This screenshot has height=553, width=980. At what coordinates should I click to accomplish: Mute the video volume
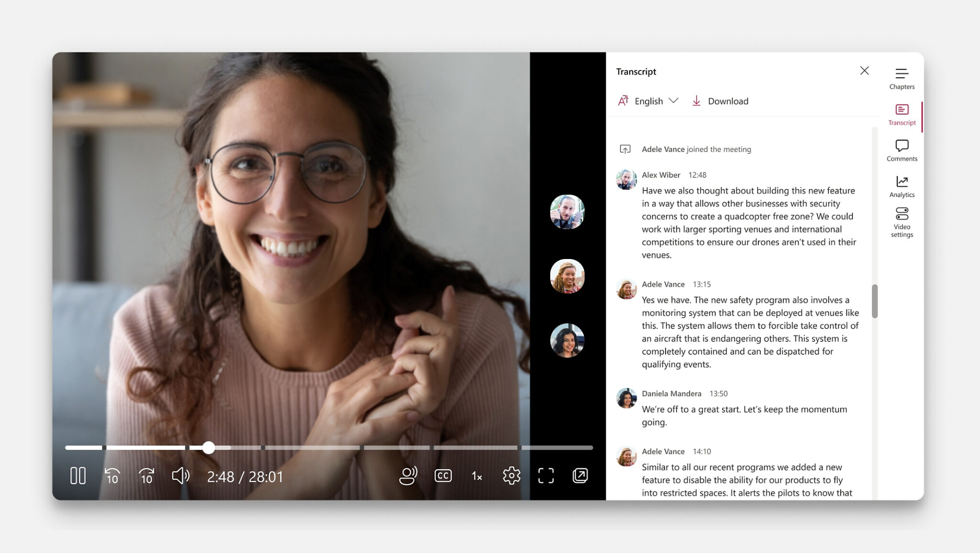(181, 475)
